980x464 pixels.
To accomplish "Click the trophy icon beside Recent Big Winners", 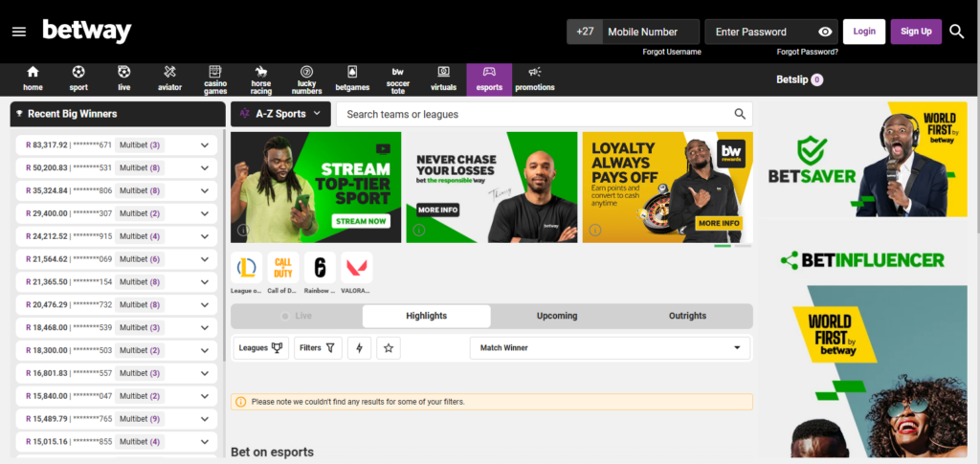I will point(19,114).
